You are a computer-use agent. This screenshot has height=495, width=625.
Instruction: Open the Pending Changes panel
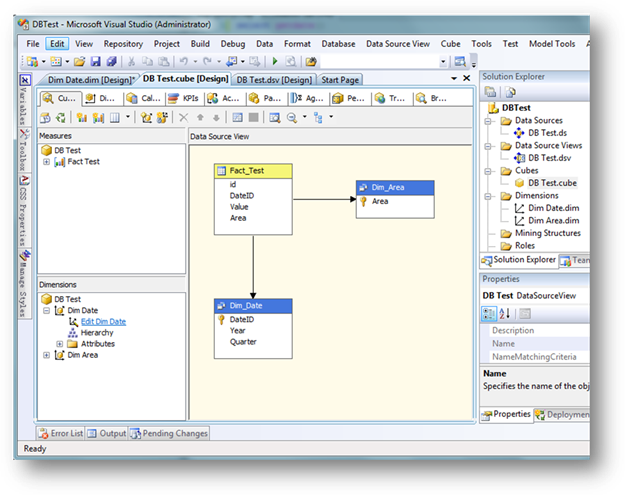coord(169,433)
